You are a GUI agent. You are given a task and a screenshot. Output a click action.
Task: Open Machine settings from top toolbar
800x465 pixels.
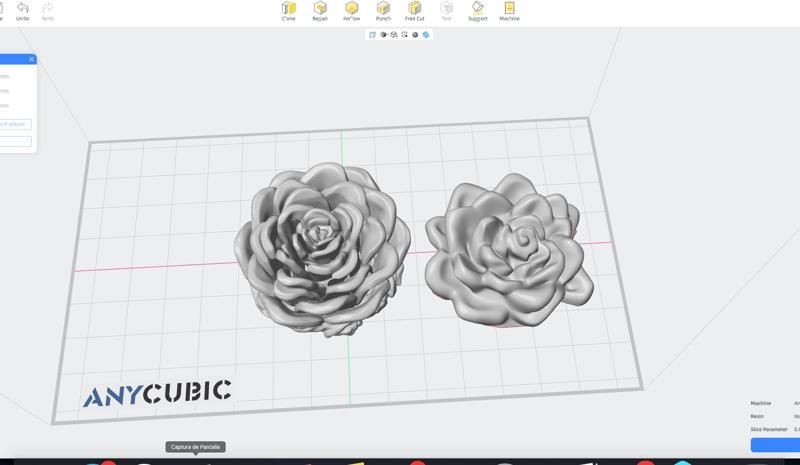(x=509, y=11)
